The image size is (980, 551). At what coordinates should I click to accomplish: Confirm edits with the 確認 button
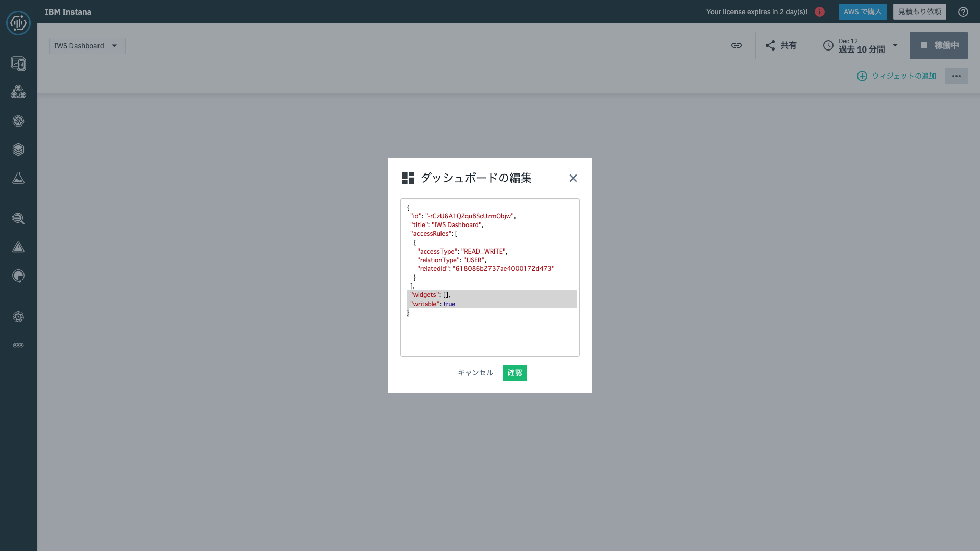pyautogui.click(x=514, y=372)
